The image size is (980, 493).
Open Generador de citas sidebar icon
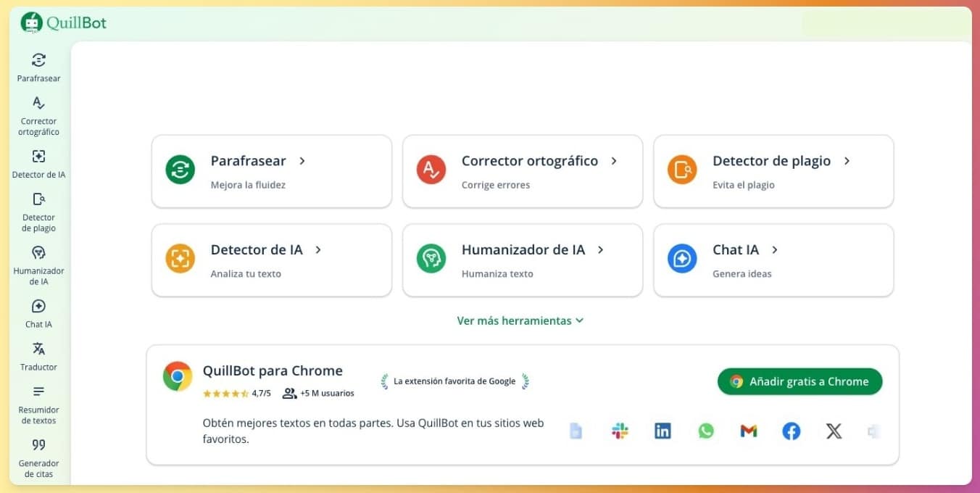tap(39, 445)
